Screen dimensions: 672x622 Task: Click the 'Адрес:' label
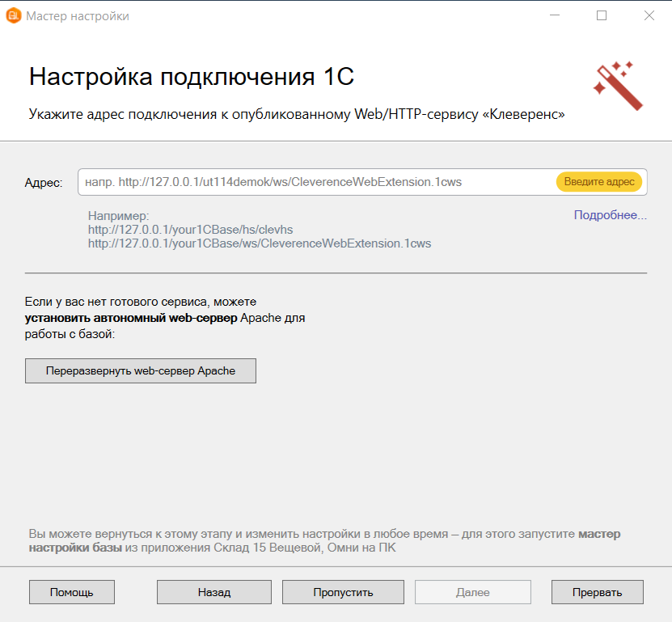click(44, 183)
